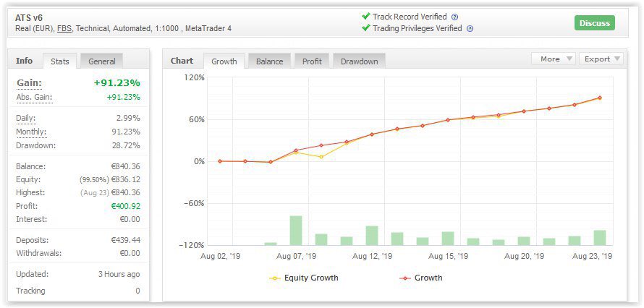Open the FBS broker link
The width and height of the screenshot is (644, 308).
pos(63,29)
